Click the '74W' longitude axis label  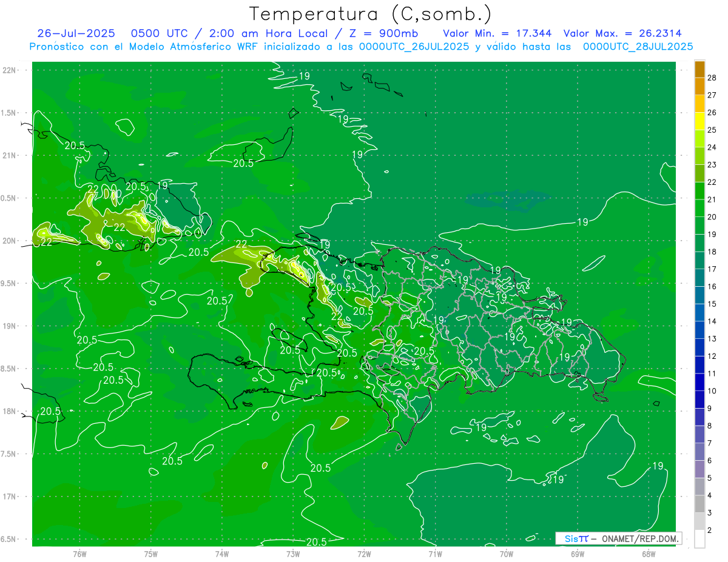point(222,554)
